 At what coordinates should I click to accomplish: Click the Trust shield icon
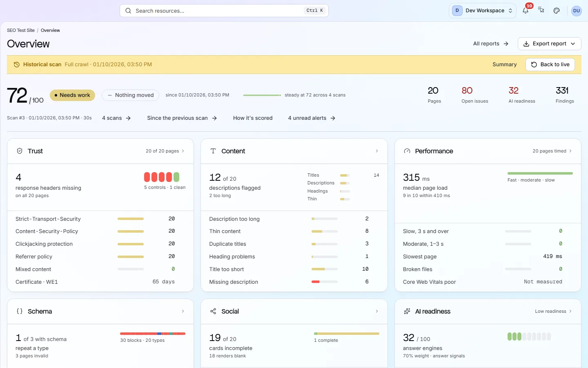pos(20,151)
